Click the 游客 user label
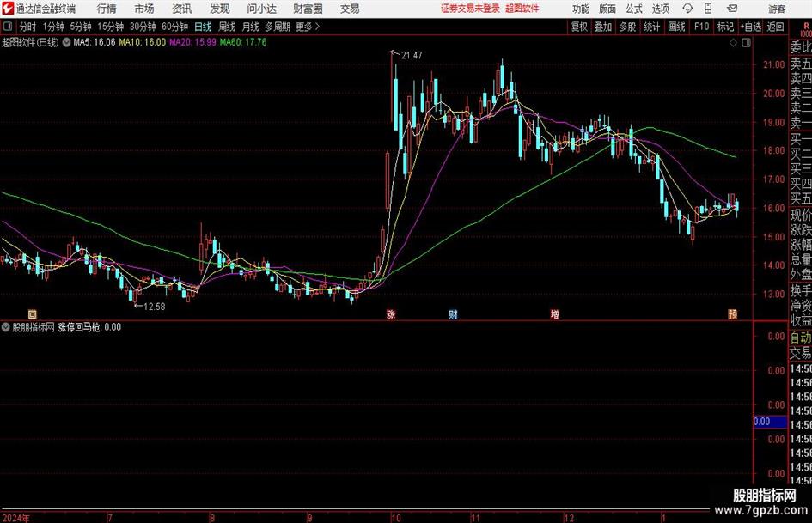The image size is (812, 523). pos(777,9)
